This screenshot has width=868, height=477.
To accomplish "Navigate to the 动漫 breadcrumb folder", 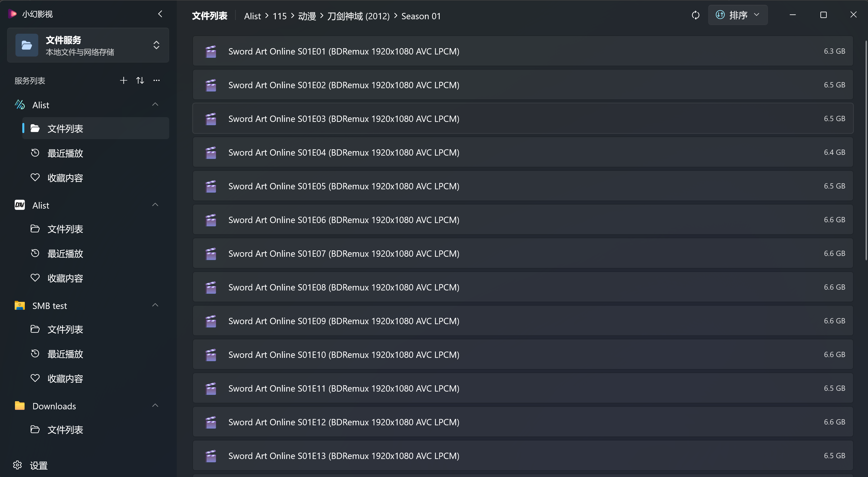I will point(307,16).
